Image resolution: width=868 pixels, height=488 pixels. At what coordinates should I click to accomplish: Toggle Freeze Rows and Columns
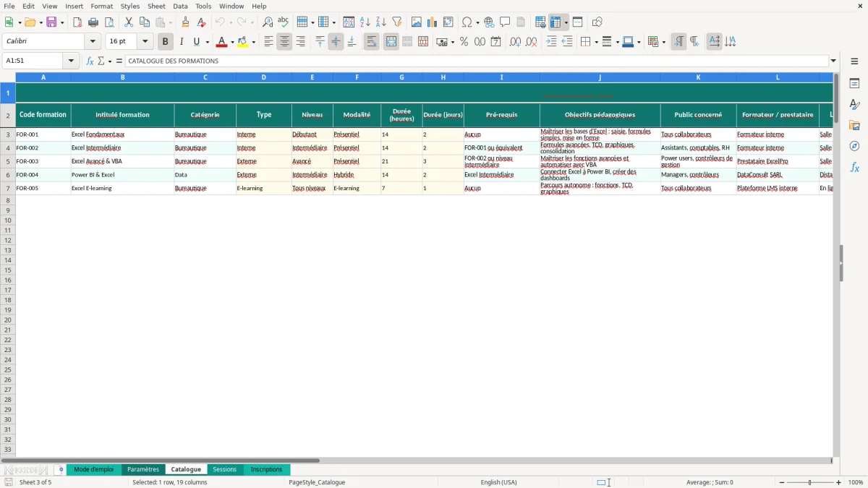[555, 22]
